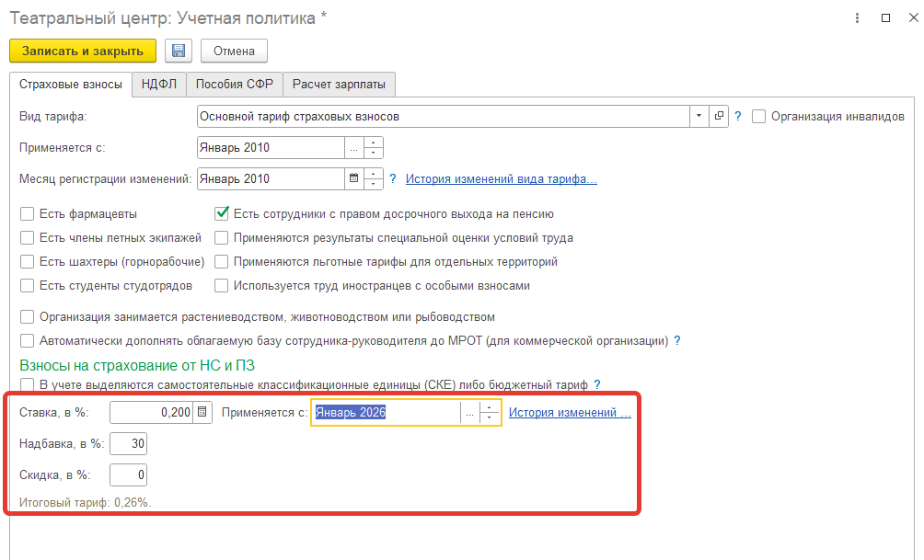Open calculator in the Ставка field
Viewport: 924px width, 560px height.
pyautogui.click(x=202, y=412)
